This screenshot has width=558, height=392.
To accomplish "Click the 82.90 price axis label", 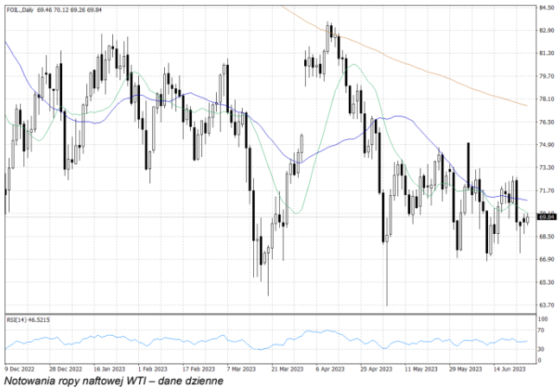I will click(x=547, y=30).
